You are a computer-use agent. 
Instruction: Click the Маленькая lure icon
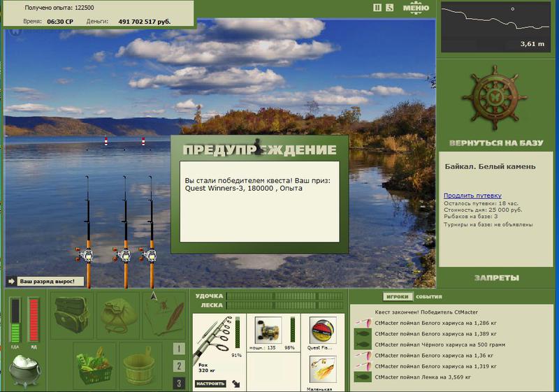pos(323,370)
